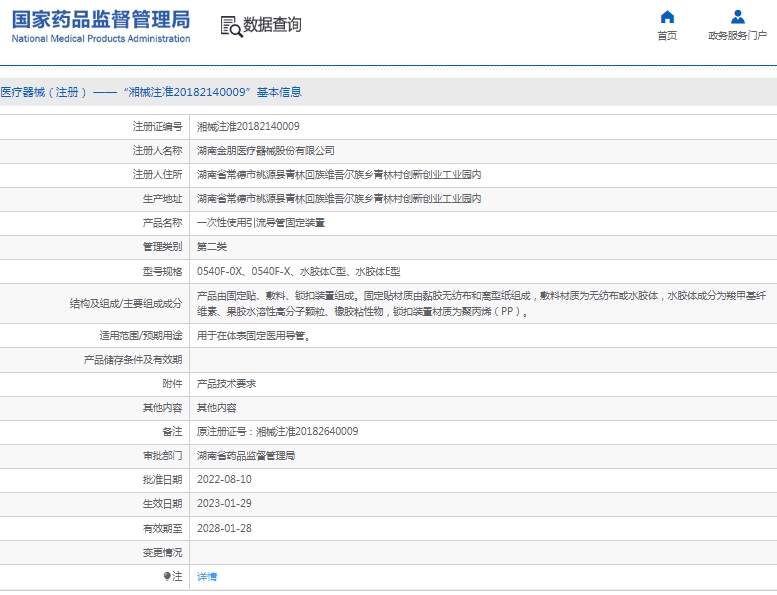Click the data query magnifier icon

(x=231, y=26)
